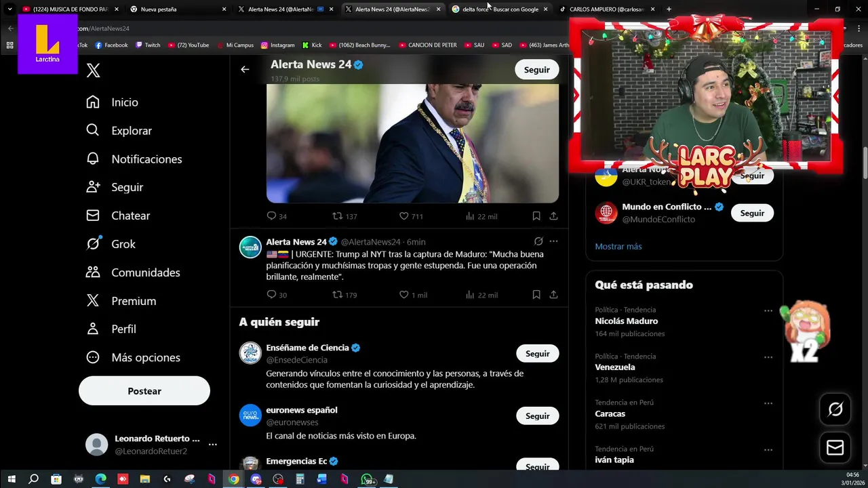Open Nicolás Maduro trending topic
Viewport: 868px width, 488px height.
[x=626, y=321]
